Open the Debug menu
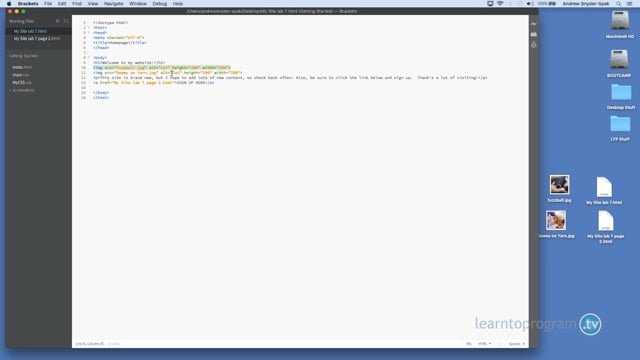 point(160,4)
